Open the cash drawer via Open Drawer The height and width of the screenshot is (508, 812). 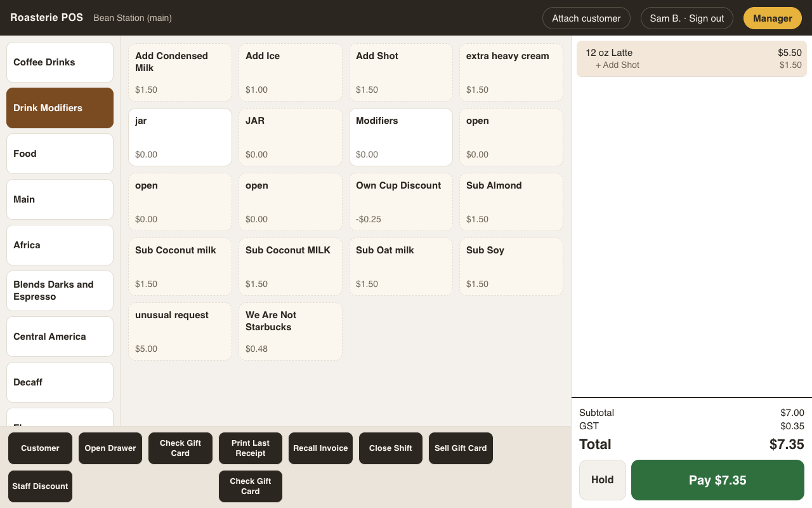[x=110, y=448]
